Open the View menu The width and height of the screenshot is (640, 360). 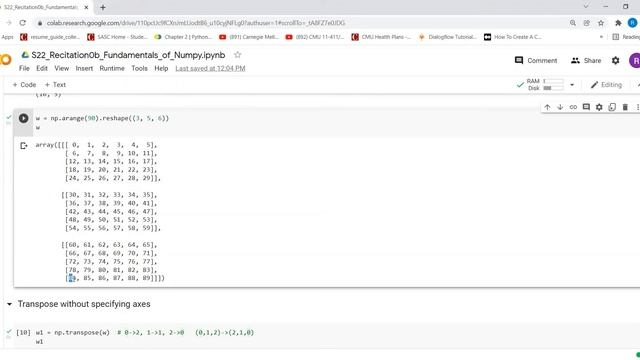point(62,68)
